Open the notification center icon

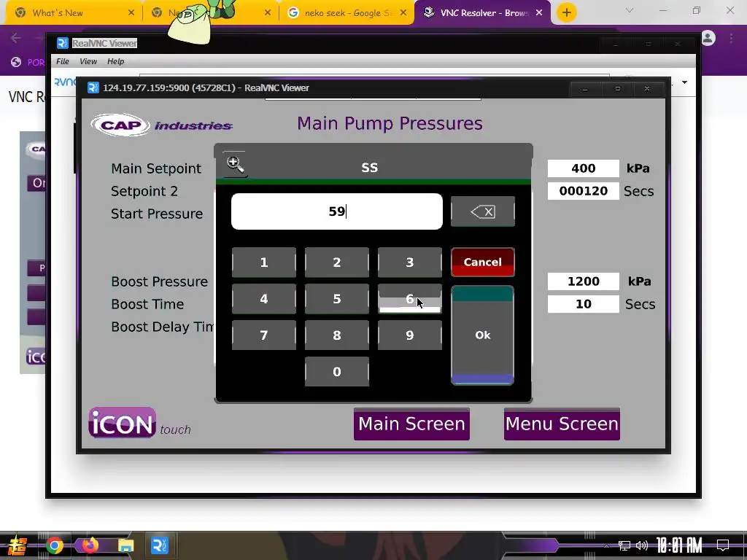coord(723,545)
